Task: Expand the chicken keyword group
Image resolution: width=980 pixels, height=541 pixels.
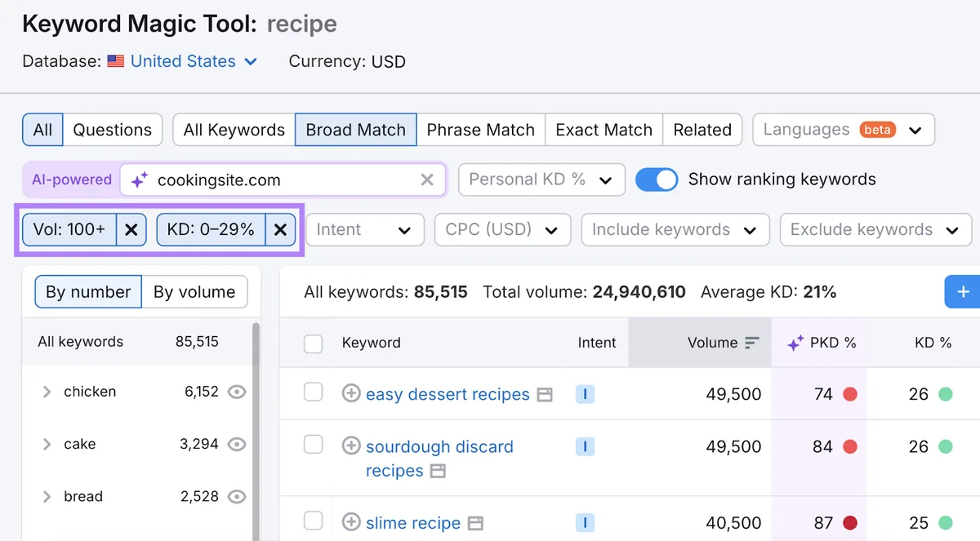Action: pyautogui.click(x=47, y=392)
